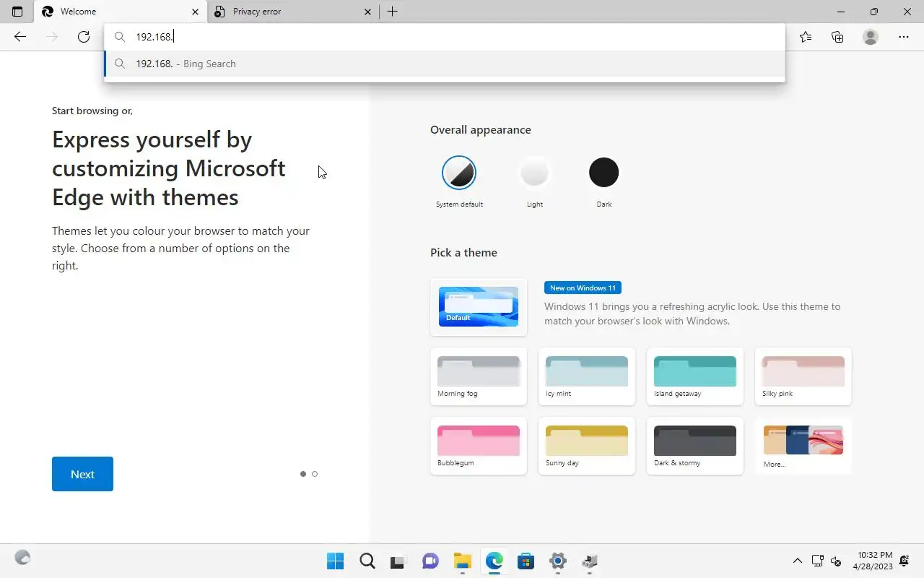Click the Refresh page icon
Screen dimensions: 924x578
pyautogui.click(x=84, y=37)
